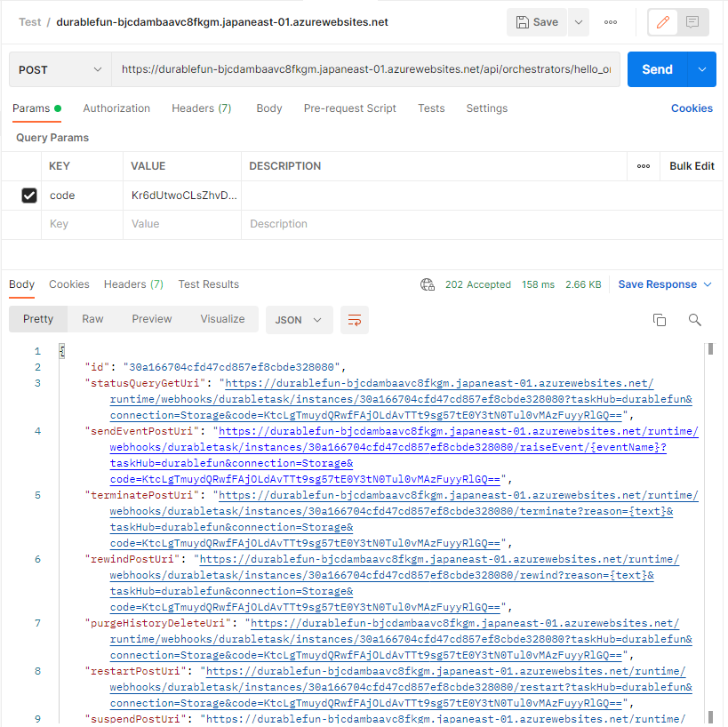Click the code key cell
The width and height of the screenshot is (728, 727).
pyautogui.click(x=82, y=196)
